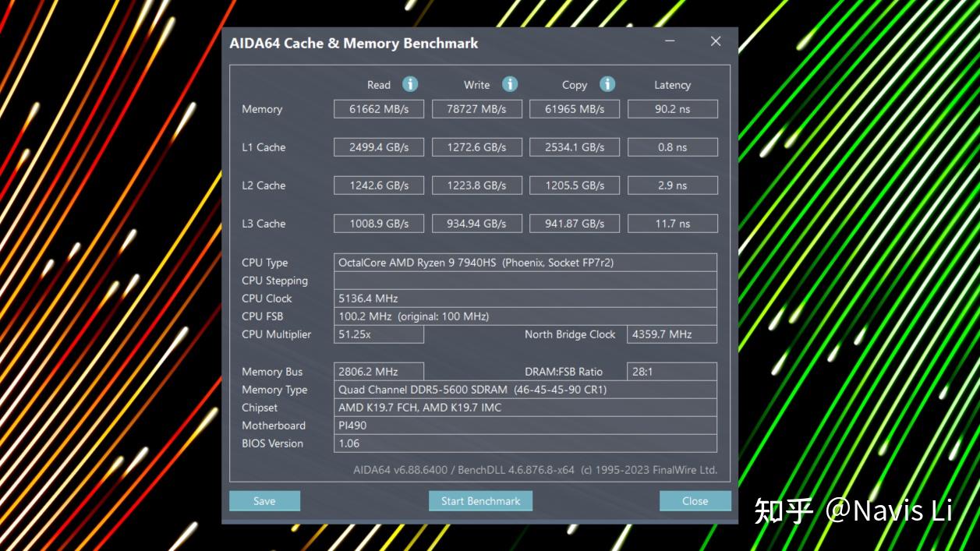Click the Motherboard label
The height and width of the screenshot is (551, 980).
click(274, 426)
